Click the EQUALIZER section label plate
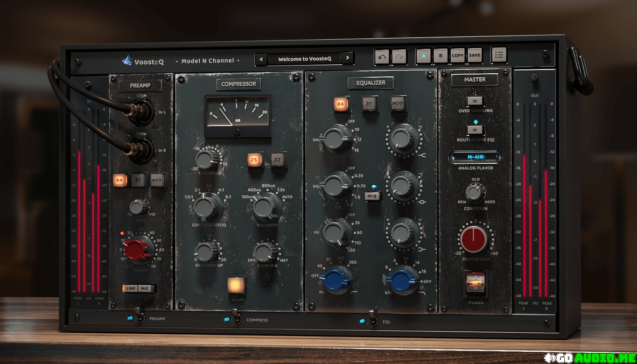 [x=371, y=83]
